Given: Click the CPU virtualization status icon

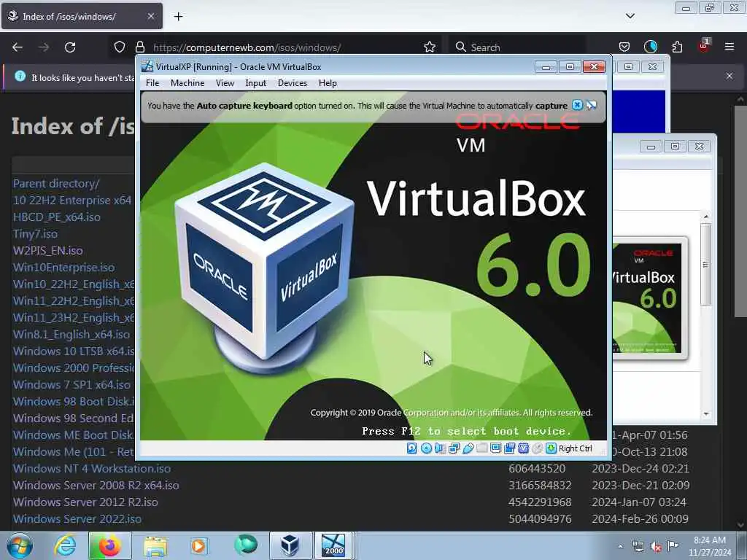Looking at the screenshot, I should [524, 448].
